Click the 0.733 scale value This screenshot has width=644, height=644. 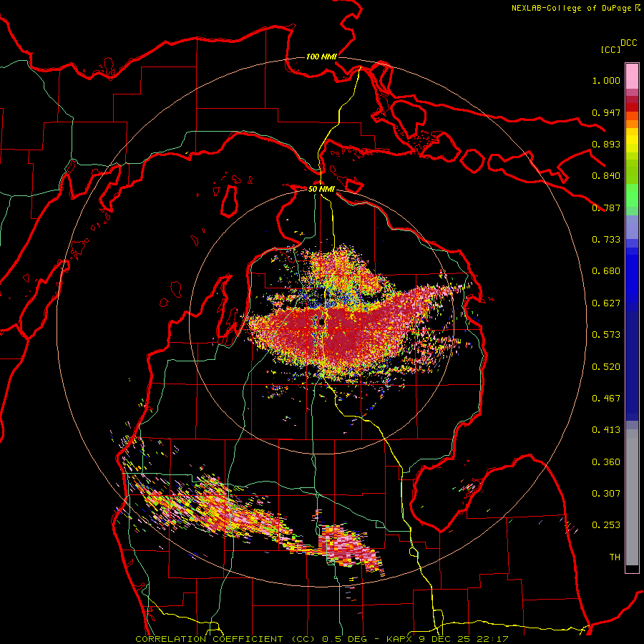(606, 240)
